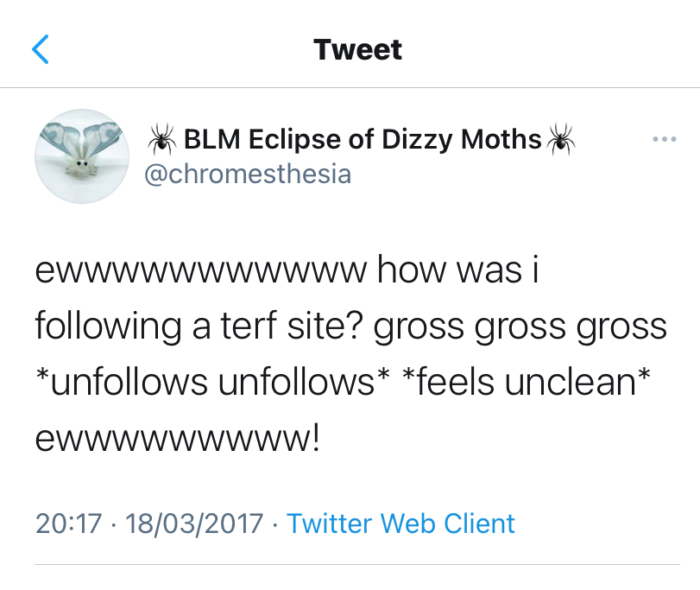This screenshot has height=590, width=700.
Task: Select the "*unfollows unfollows*" text
Action: [x=207, y=381]
